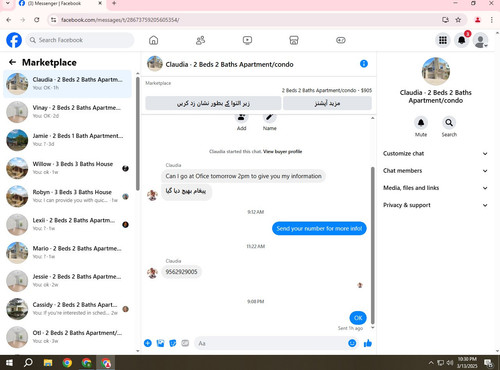The height and width of the screenshot is (370, 500).
Task: Open File Explorer from taskbar
Action: 48,362
